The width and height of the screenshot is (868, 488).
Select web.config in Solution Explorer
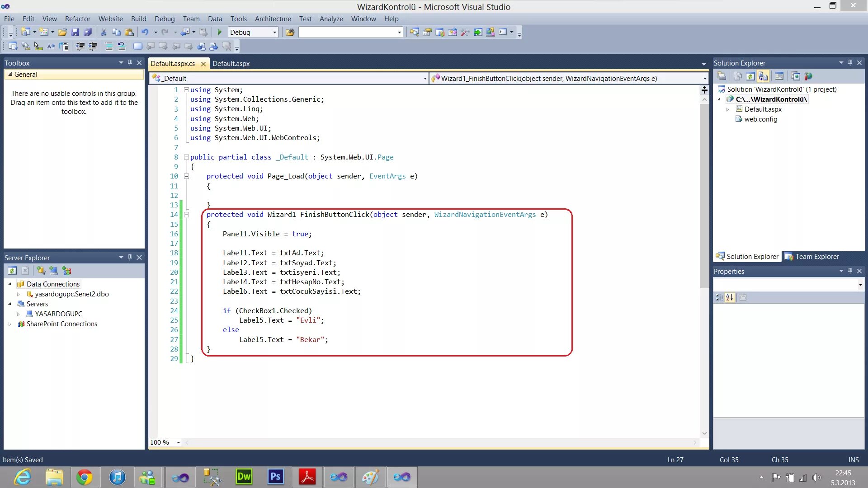[760, 119]
